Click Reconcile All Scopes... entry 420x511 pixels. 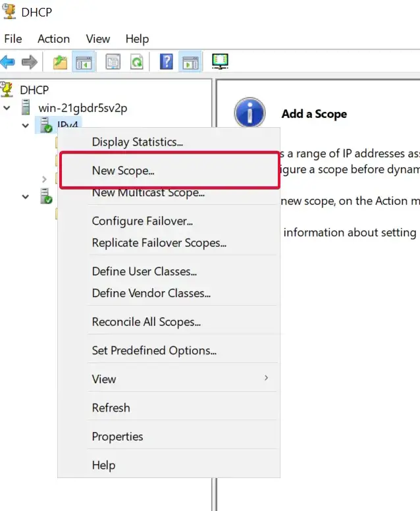click(x=146, y=322)
